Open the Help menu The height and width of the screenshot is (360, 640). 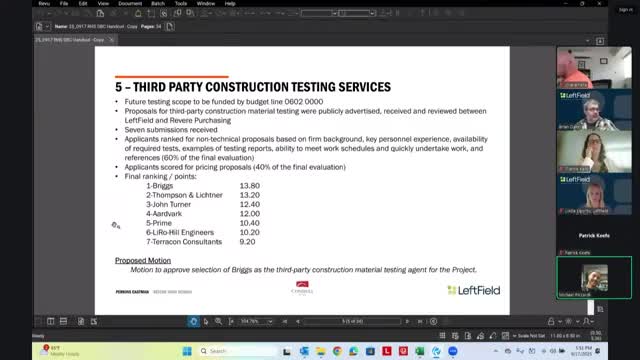230,4
